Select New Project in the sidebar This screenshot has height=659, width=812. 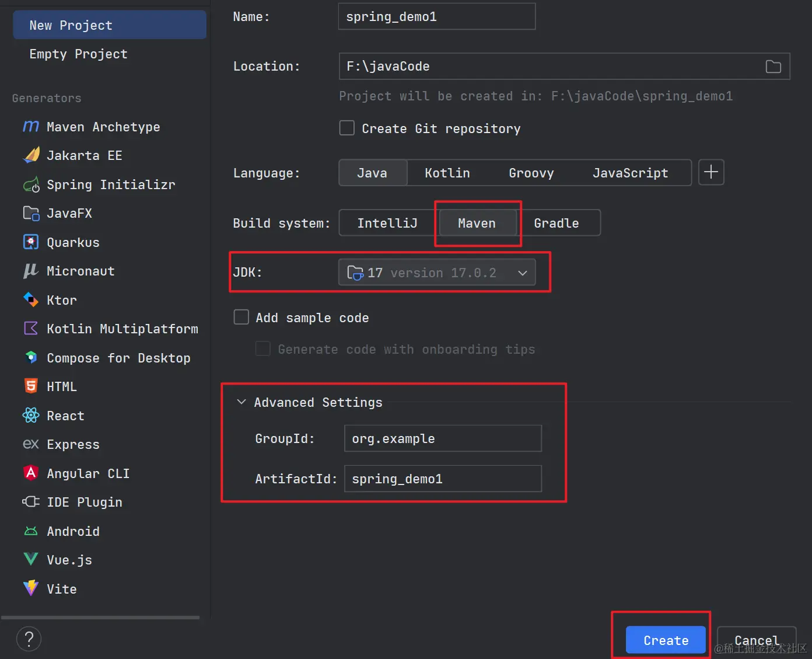tap(110, 25)
